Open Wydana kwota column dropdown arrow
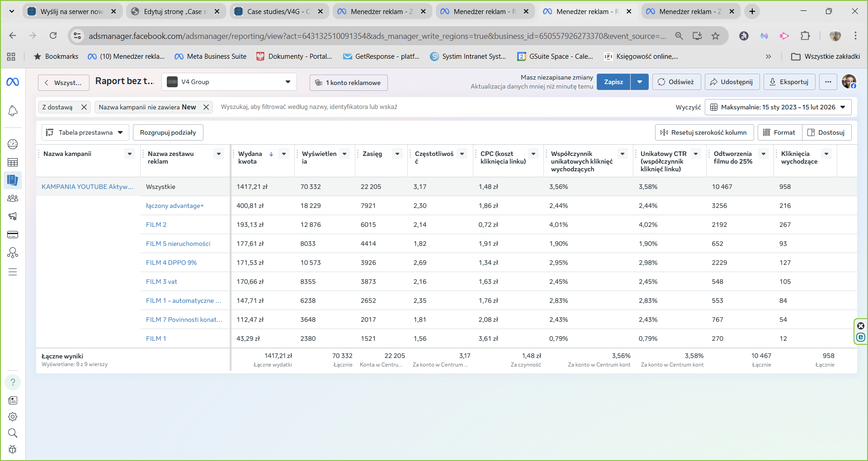Screen dimensions: 868x461 tap(284, 154)
